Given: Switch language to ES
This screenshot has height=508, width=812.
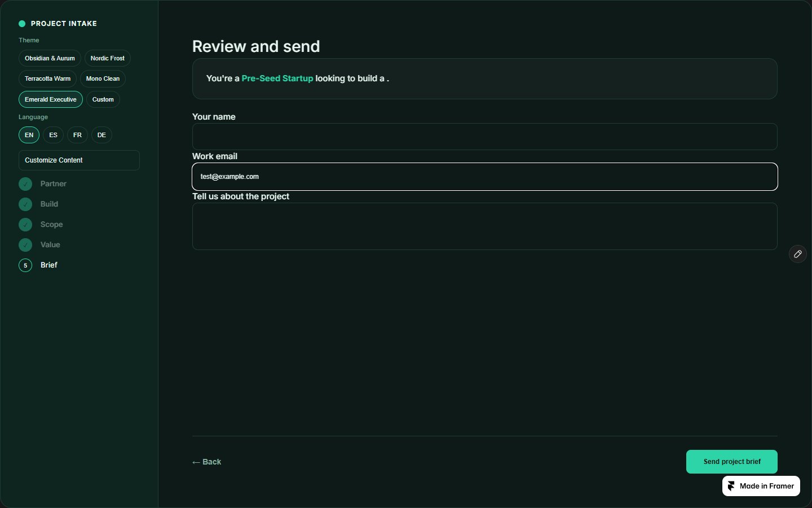Looking at the screenshot, I should (x=53, y=135).
